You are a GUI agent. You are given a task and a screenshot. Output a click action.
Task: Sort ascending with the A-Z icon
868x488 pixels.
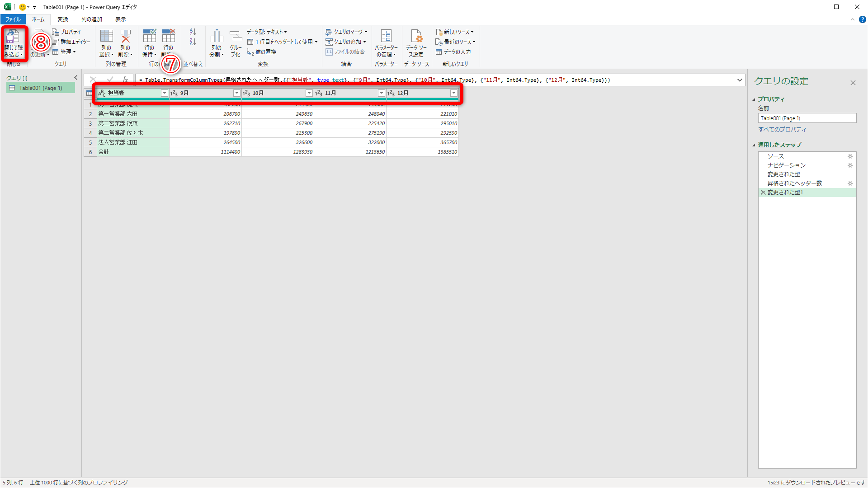click(x=193, y=32)
